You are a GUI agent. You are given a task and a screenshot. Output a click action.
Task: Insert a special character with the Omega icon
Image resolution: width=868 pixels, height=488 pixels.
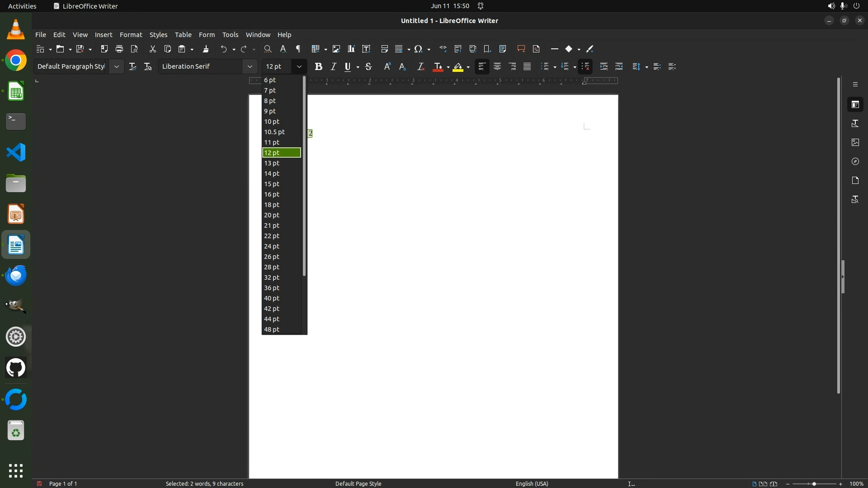[x=418, y=49]
